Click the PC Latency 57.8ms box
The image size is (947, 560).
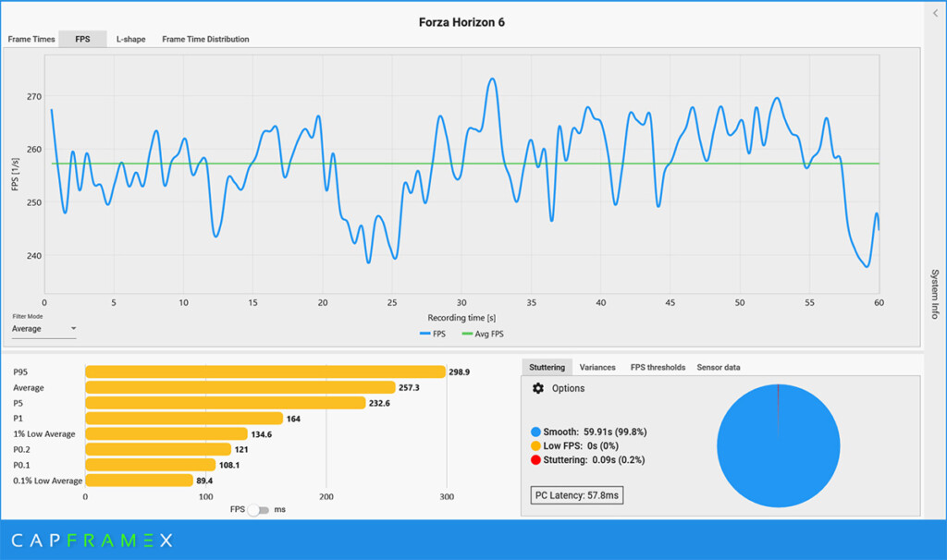click(577, 494)
